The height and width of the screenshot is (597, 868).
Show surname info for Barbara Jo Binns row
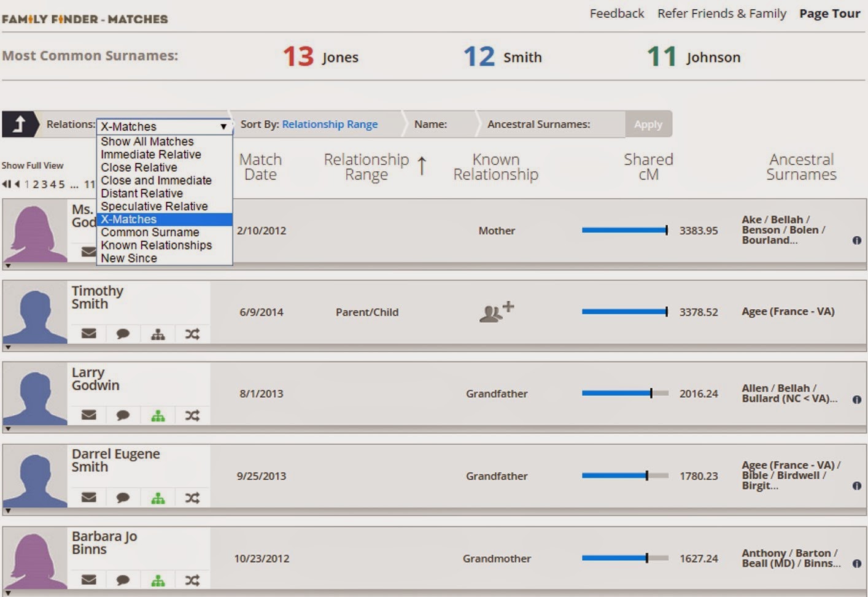coord(857,564)
